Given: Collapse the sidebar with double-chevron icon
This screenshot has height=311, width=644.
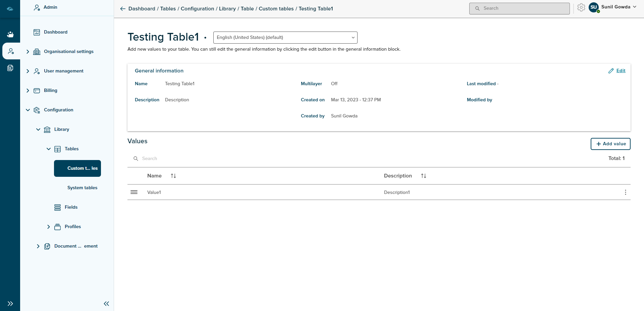Looking at the screenshot, I should pyautogui.click(x=106, y=304).
